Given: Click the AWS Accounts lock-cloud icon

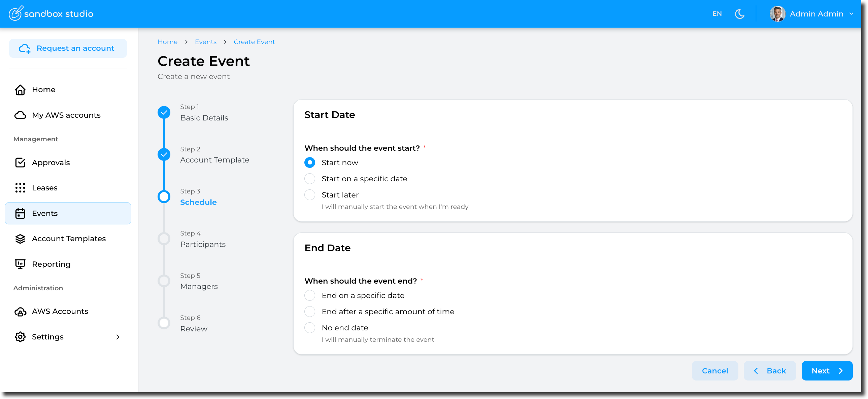Looking at the screenshot, I should click(x=20, y=312).
